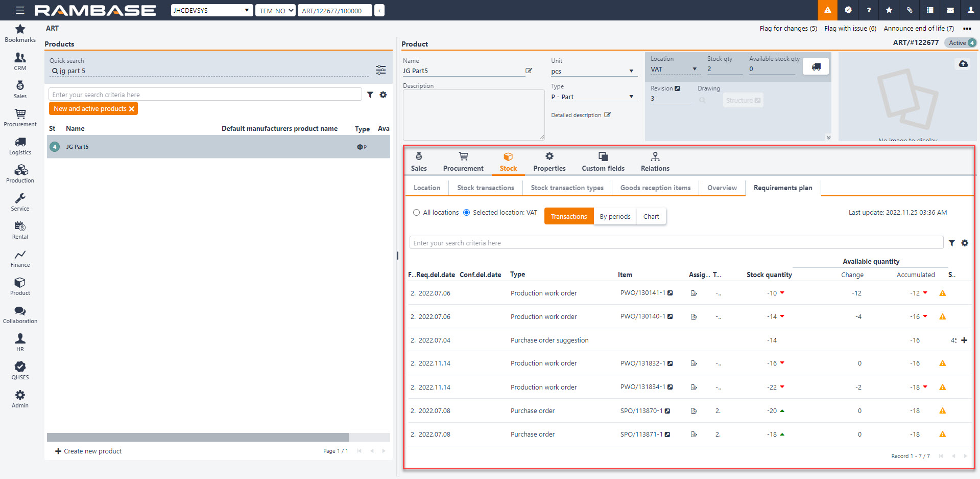
Task: Open the alert warning icon in top bar
Action: tap(827, 10)
